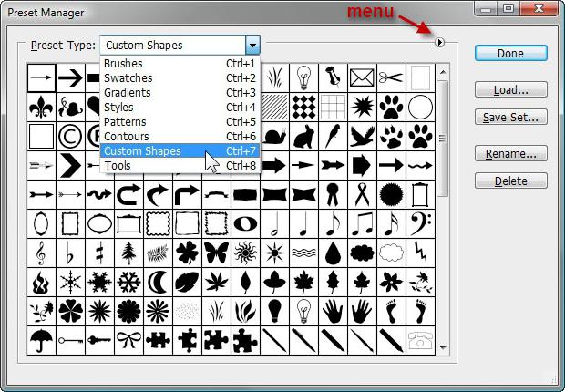Select highlighted Custom Shapes list entry
Viewport: 565px width, 392px height.
pos(180,150)
